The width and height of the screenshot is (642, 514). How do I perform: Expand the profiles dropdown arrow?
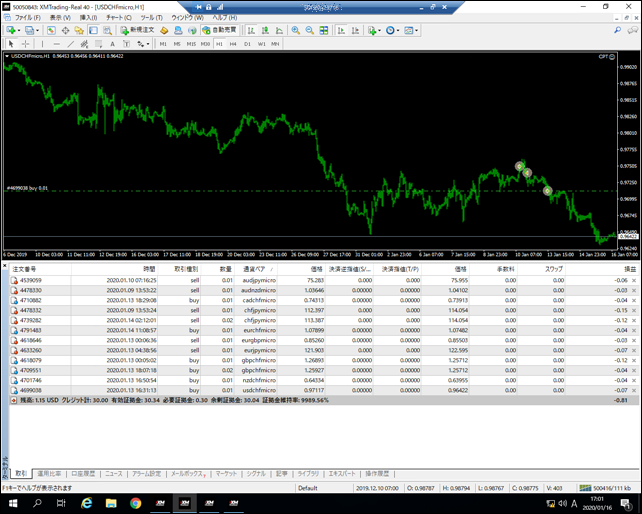click(37, 30)
